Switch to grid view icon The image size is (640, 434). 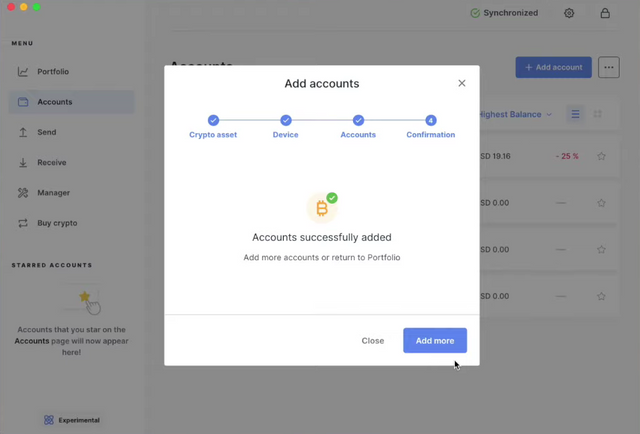pos(598,114)
